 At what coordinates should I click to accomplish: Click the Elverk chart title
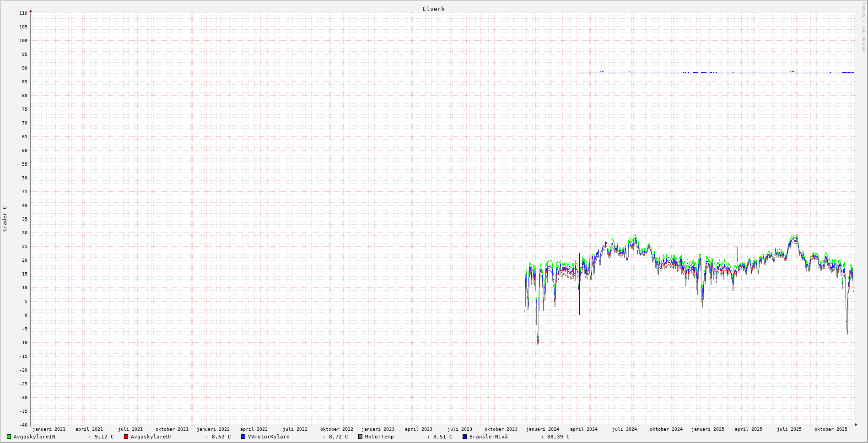click(x=433, y=9)
